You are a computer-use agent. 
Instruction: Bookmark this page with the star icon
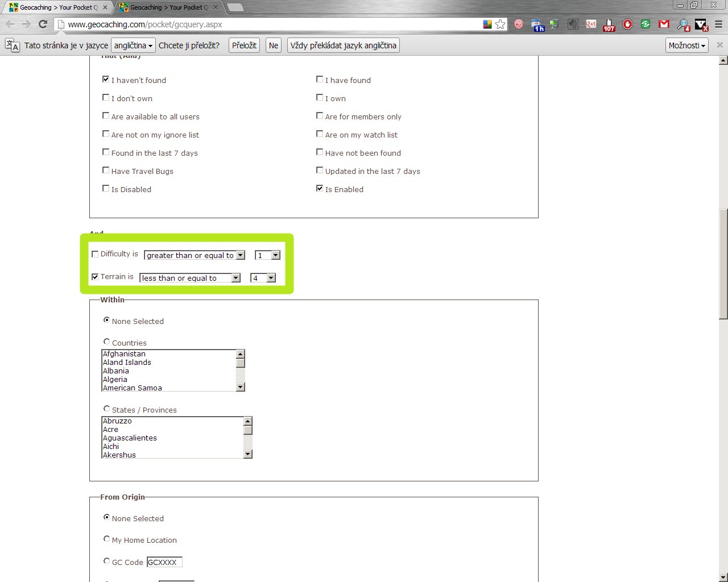[x=500, y=24]
